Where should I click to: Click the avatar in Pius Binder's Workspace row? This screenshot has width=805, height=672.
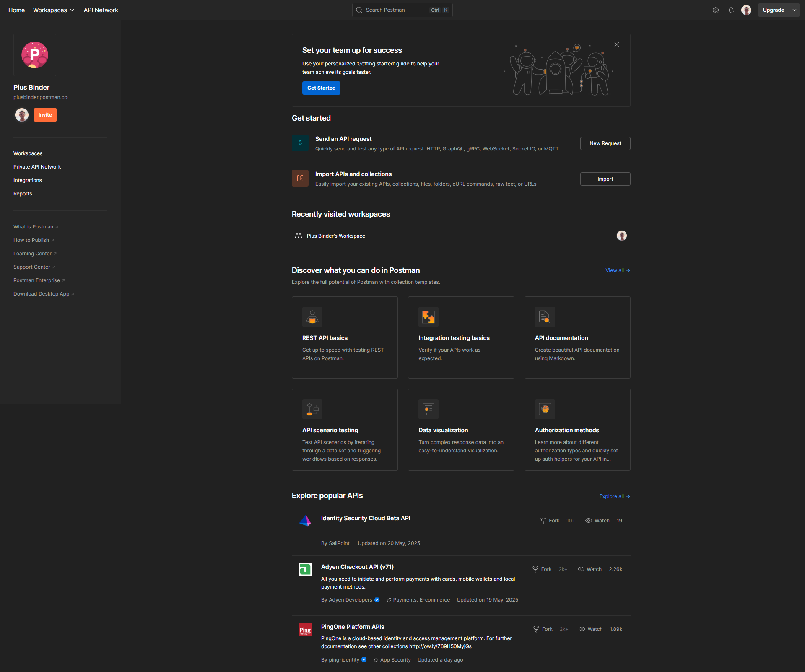(622, 236)
